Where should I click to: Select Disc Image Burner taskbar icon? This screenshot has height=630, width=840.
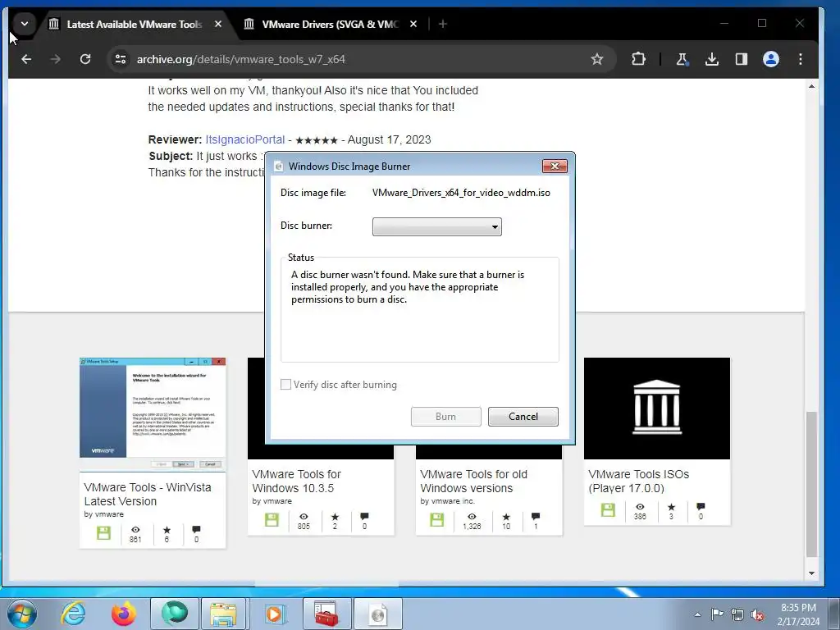point(377,614)
